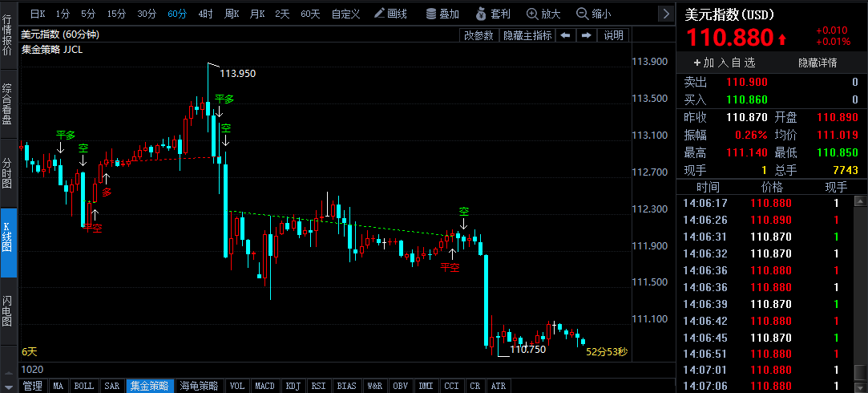Select the 60分 interval
868x393 pixels.
(177, 14)
